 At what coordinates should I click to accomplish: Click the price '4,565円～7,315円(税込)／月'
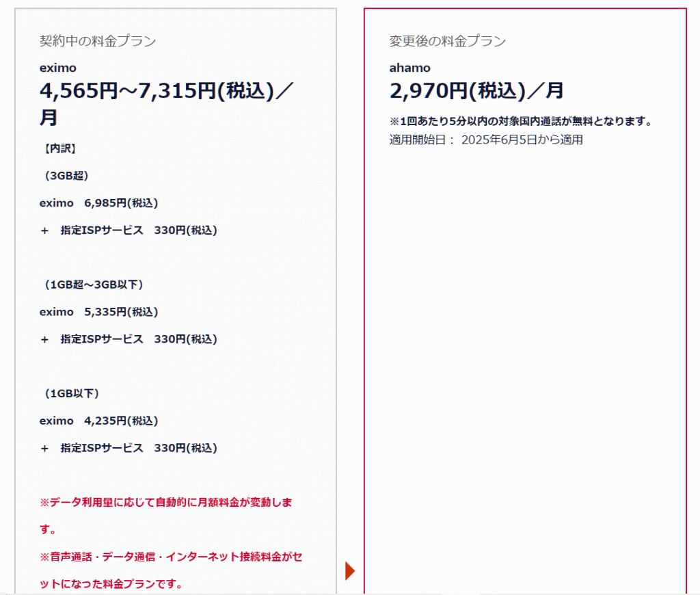(x=167, y=104)
